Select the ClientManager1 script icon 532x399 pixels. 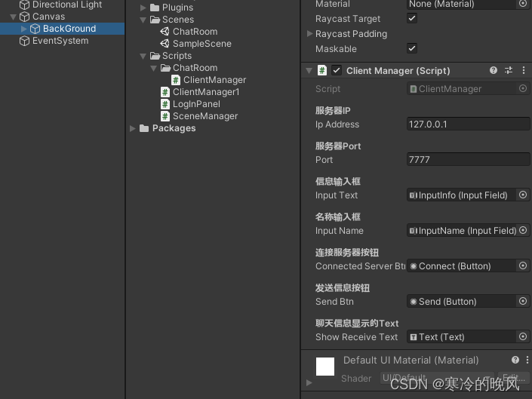click(165, 92)
